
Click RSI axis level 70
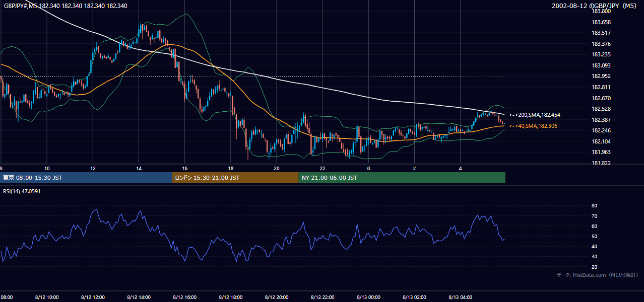594,216
